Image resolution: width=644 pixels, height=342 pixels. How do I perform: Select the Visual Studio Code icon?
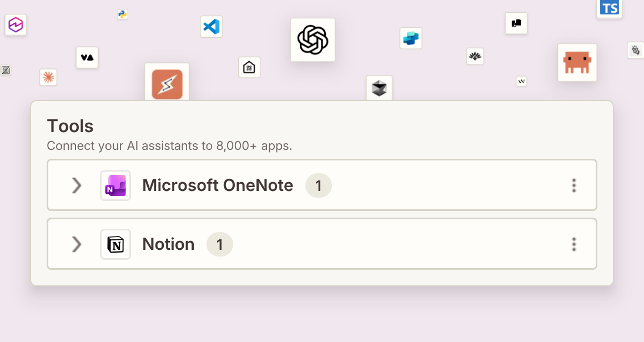tap(212, 27)
